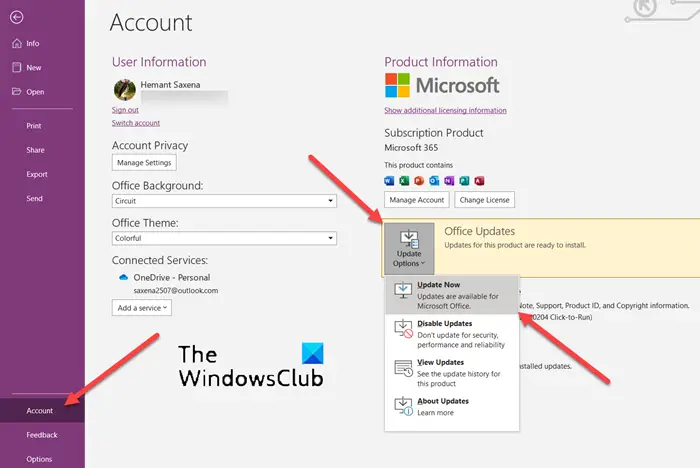Open the Office Background dropdown
Image resolution: width=700 pixels, height=468 pixels.
[x=224, y=201]
